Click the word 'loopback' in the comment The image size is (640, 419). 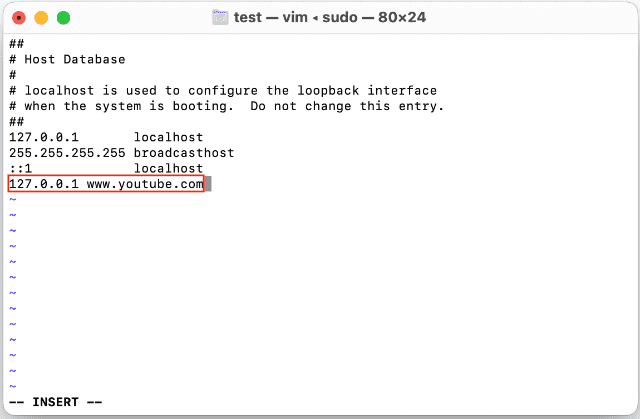[x=328, y=91]
